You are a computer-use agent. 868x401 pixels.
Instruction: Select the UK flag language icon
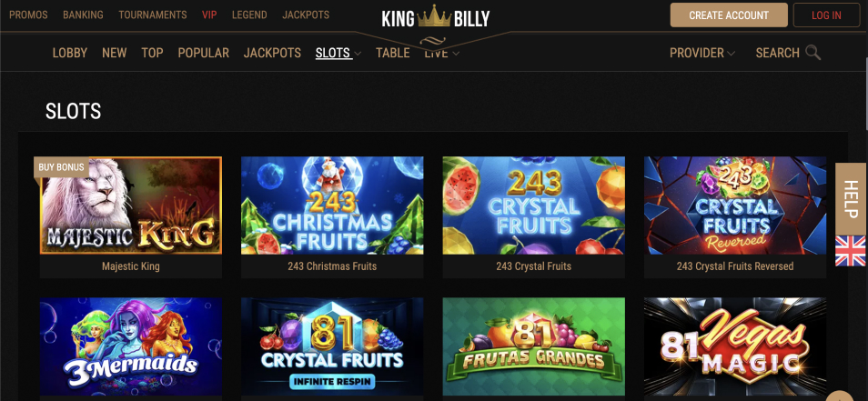(x=850, y=251)
